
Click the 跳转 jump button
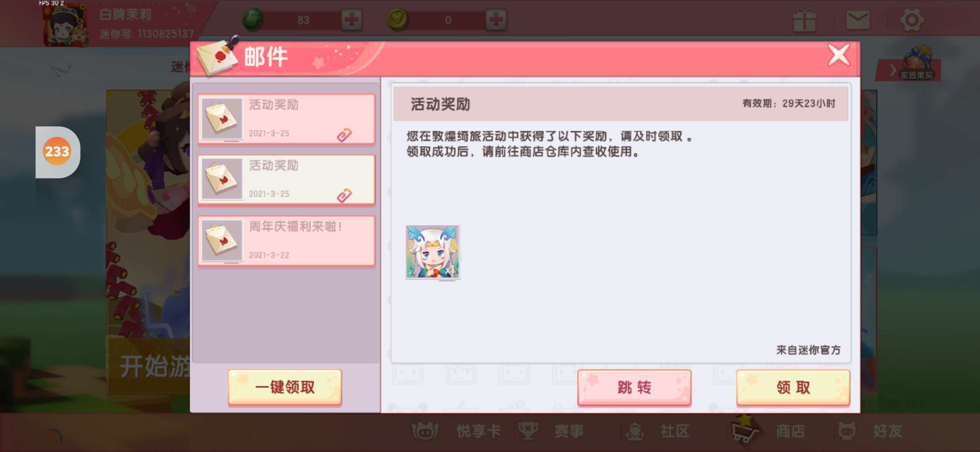[634, 388]
